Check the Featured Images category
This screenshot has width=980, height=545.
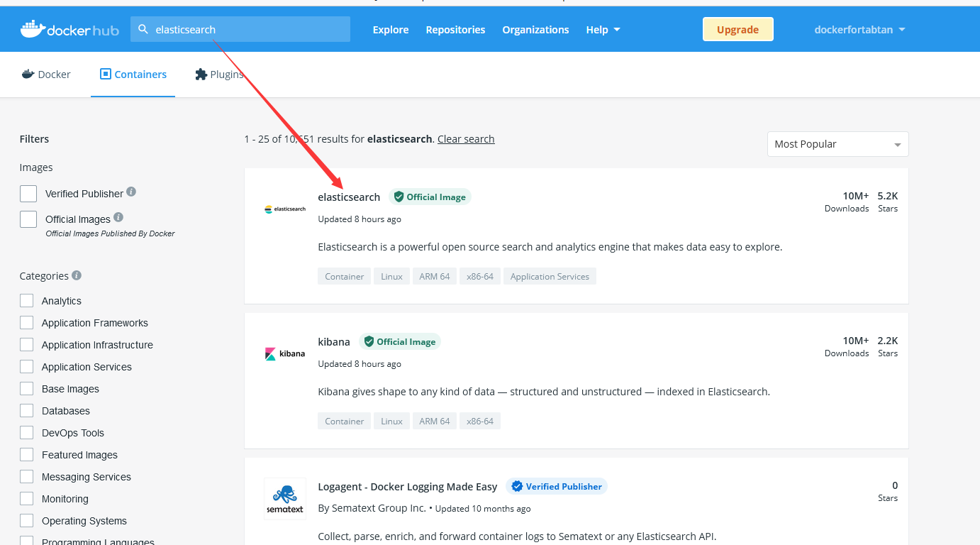pos(27,454)
